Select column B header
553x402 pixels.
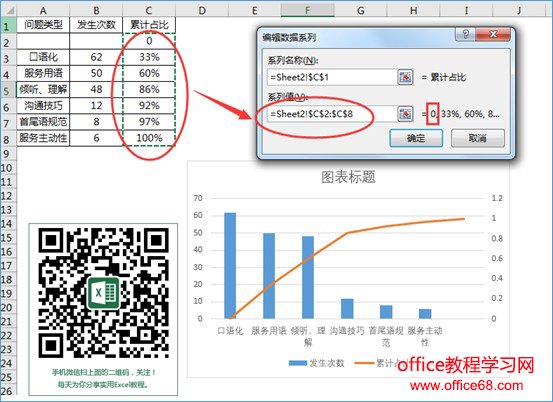(96, 10)
